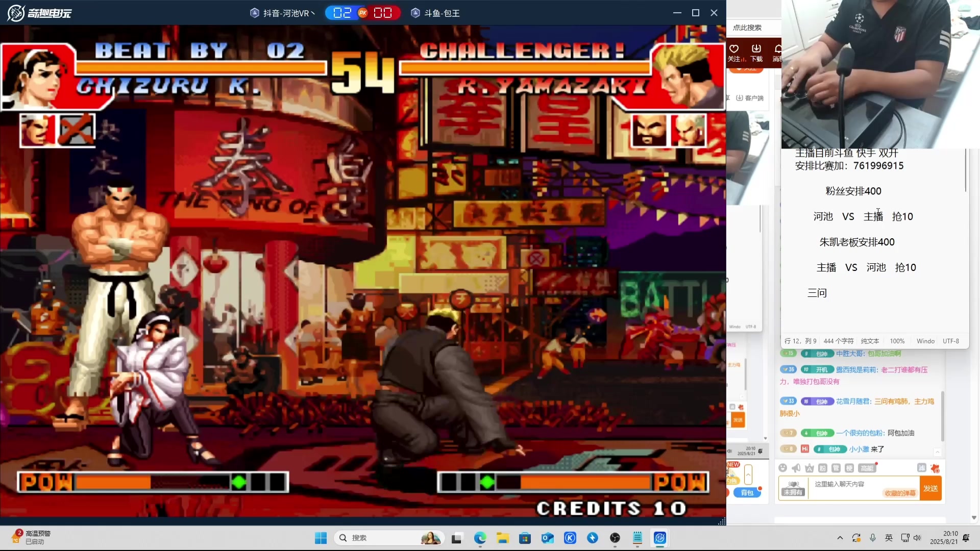The width and height of the screenshot is (980, 551).
Task: Open Microsoft Store from the taskbar
Action: point(525,538)
